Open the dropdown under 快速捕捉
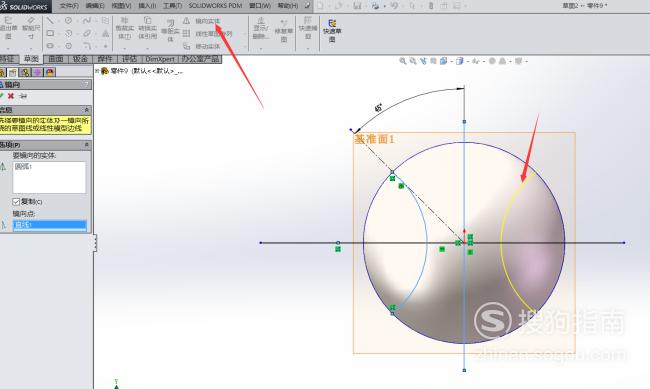Viewport: 650px width, 389px height. [x=308, y=49]
